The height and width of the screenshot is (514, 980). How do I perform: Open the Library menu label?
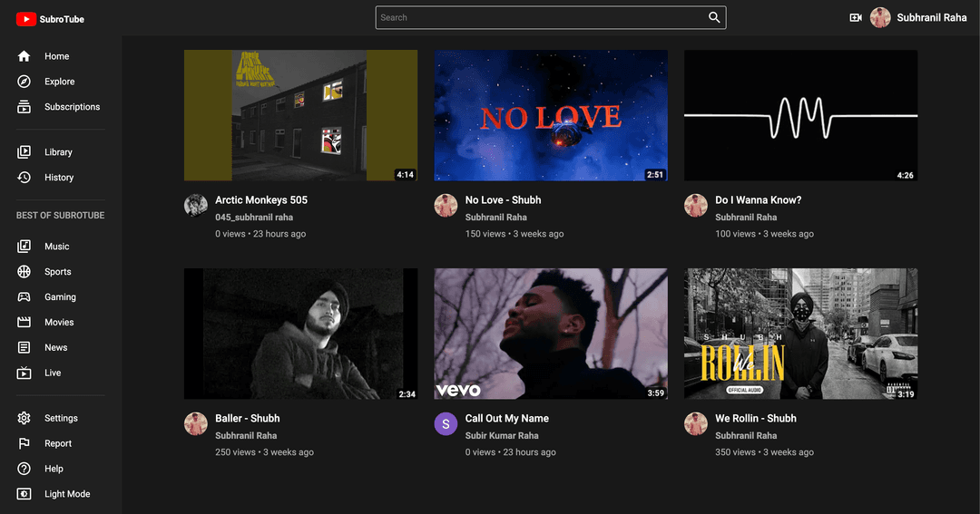[x=58, y=151]
